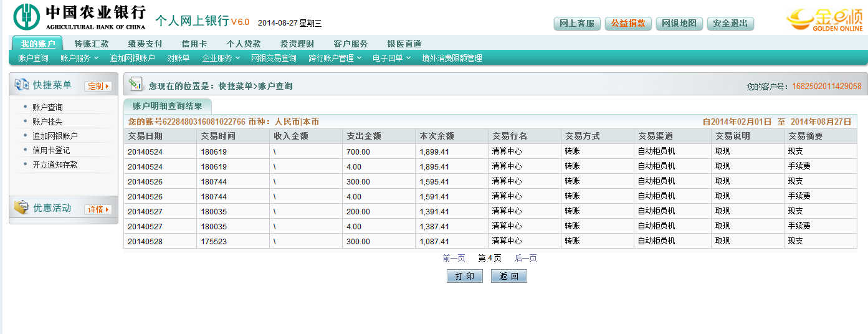Expand the 跨行账户管理 dropdown
Image resolution: width=868 pixels, height=334 pixels.
(x=334, y=58)
